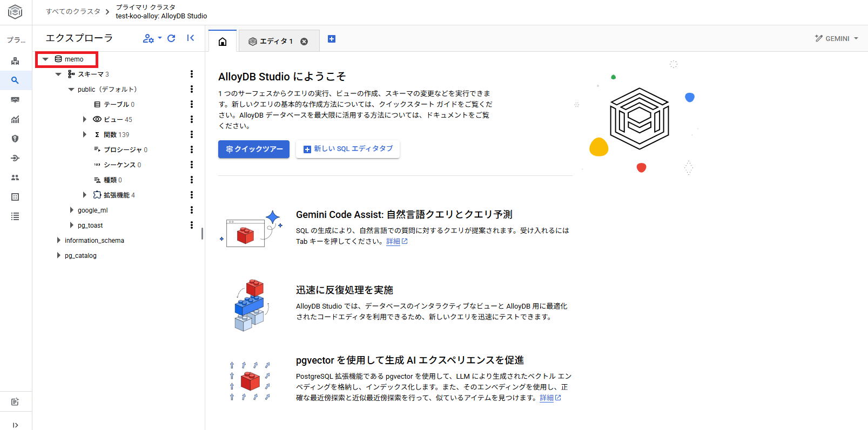This screenshot has width=868, height=430.
Task: Open 詳細 link under Gemini Code Assist
Action: (x=396, y=241)
